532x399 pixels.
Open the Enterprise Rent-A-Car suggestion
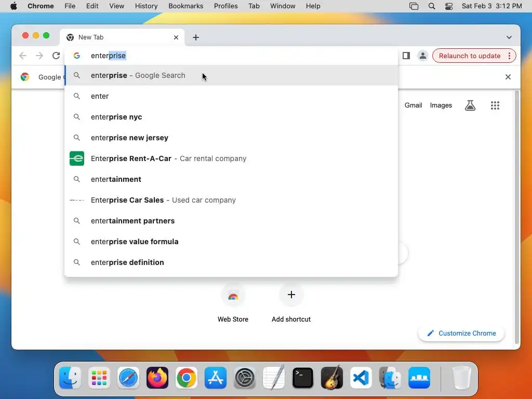[x=231, y=158]
